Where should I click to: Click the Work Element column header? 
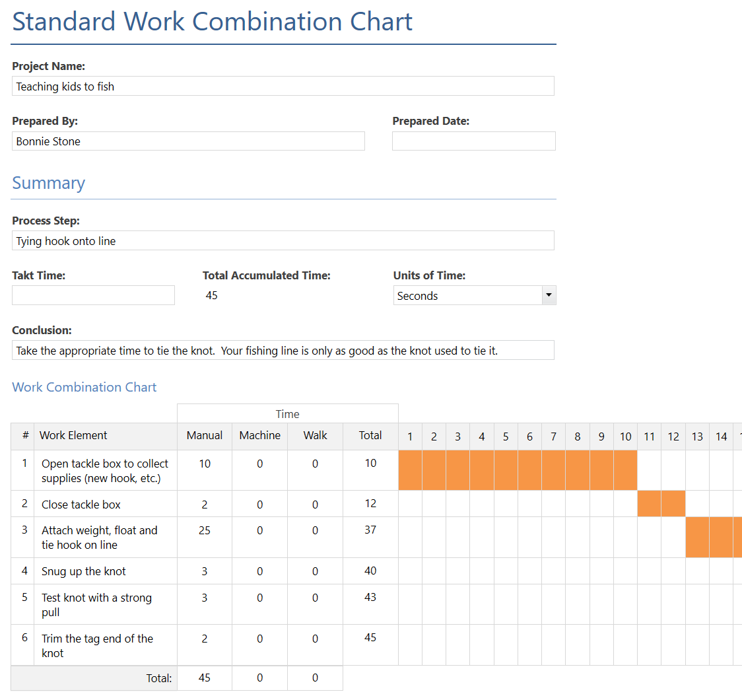click(73, 436)
